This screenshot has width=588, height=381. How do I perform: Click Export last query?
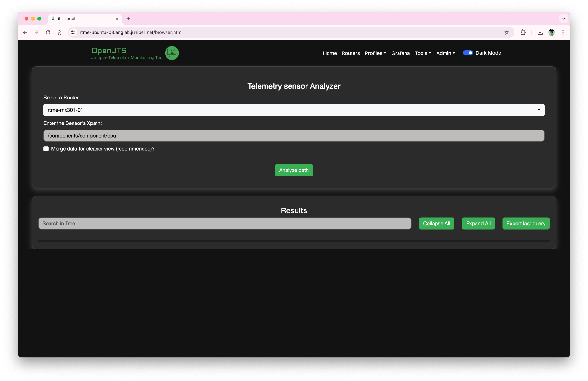(x=526, y=223)
